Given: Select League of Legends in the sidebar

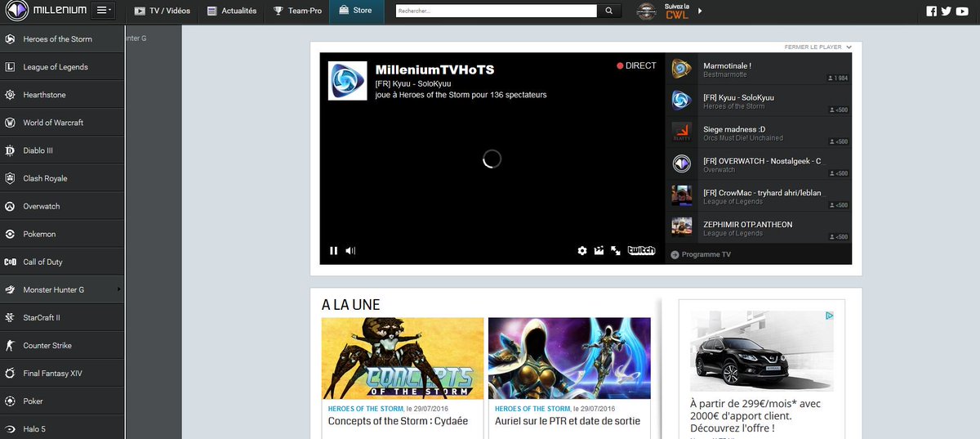Looking at the screenshot, I should point(62,67).
